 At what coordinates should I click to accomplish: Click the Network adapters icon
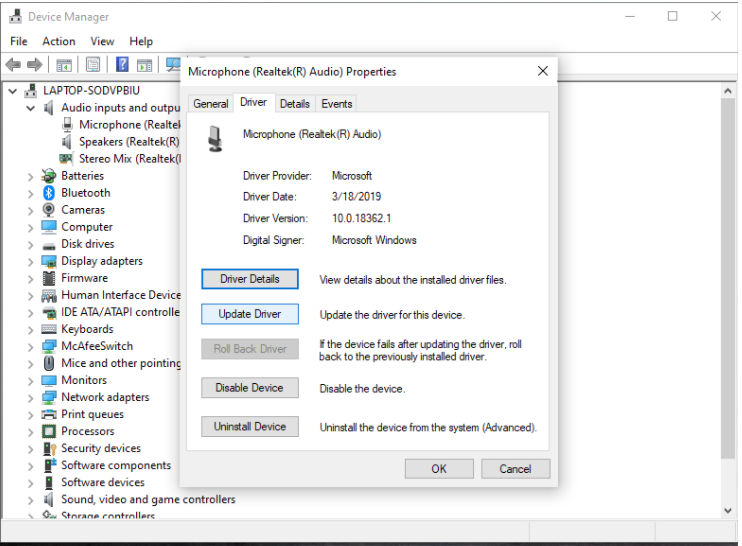[x=49, y=397]
